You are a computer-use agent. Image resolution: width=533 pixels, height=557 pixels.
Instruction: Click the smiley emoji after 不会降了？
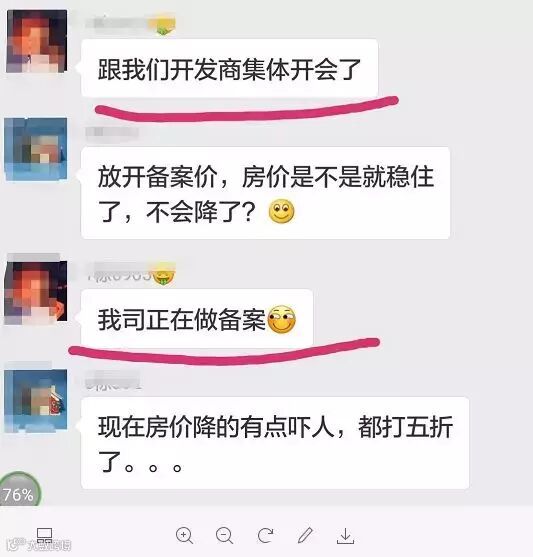pos(281,212)
